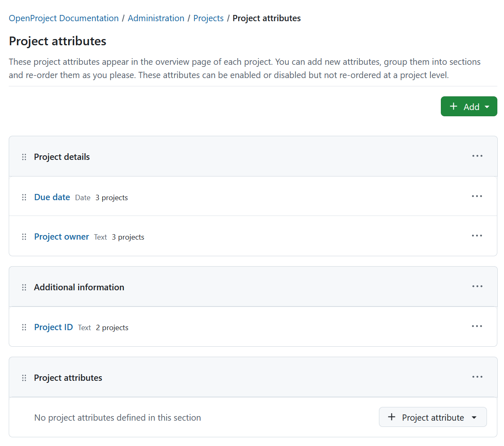Open more options menu for Additional information section
Screen dimensions: 504x446
click(477, 286)
